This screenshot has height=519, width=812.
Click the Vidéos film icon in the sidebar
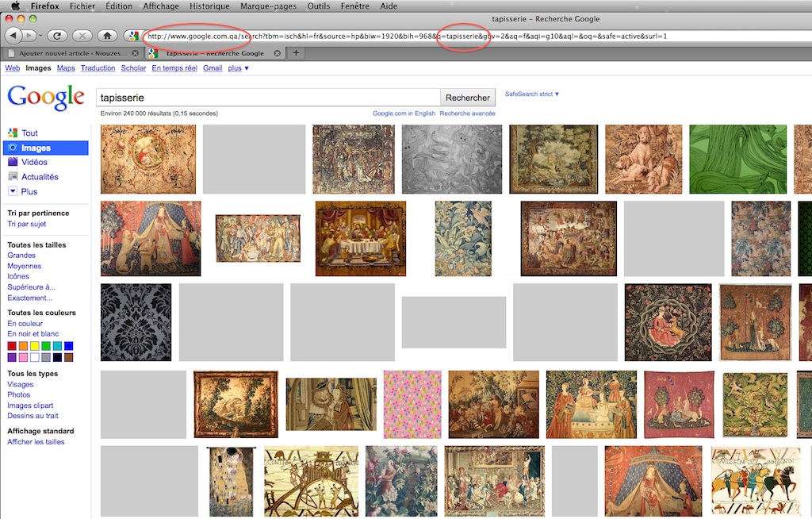tap(13, 162)
